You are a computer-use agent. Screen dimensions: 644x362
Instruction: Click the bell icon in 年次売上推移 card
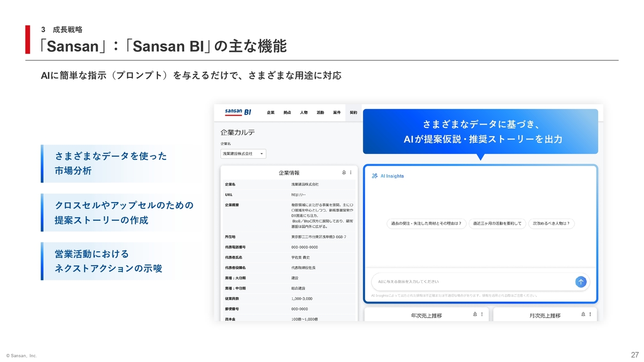pos(475,314)
